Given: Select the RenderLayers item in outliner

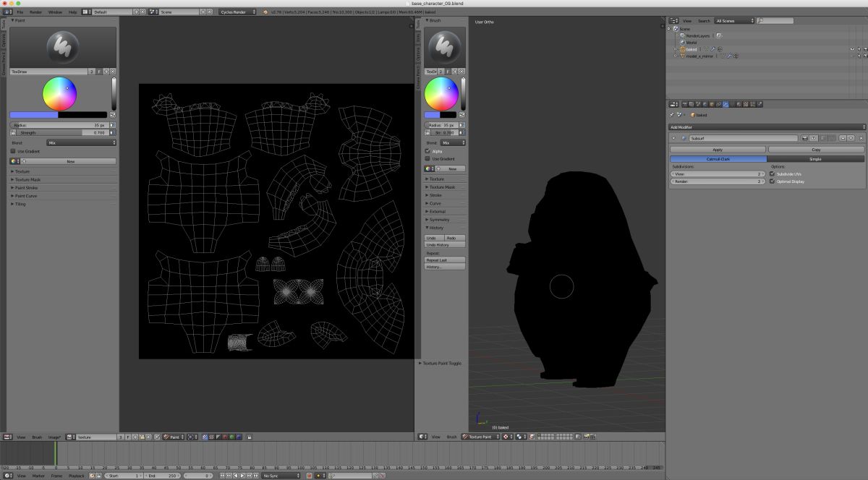Looking at the screenshot, I should [x=698, y=35].
